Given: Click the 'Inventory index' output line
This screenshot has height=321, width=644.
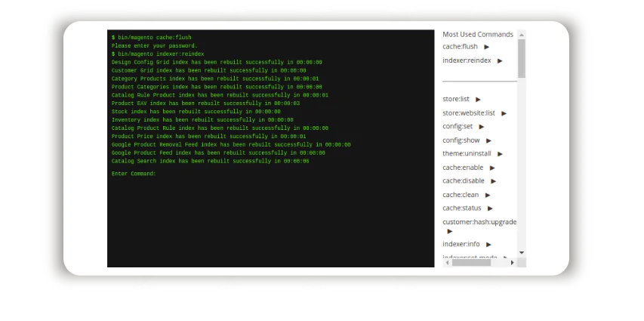Looking at the screenshot, I should click(202, 120).
